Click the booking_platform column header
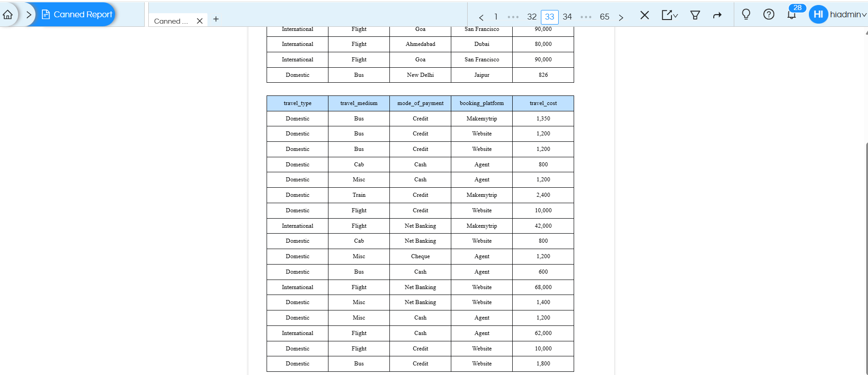The image size is (868, 375). tap(482, 103)
